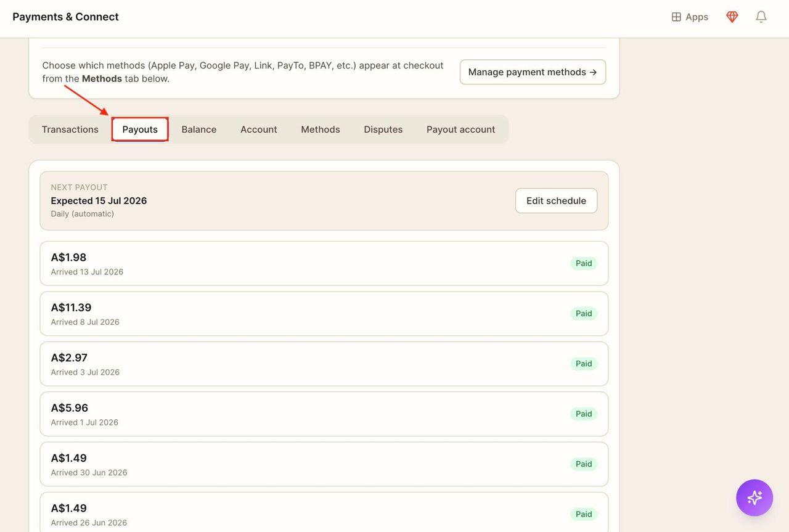Click 'Arrived 8 Jul 2026' date text
Viewport: 789px width, 532px height.
point(85,322)
